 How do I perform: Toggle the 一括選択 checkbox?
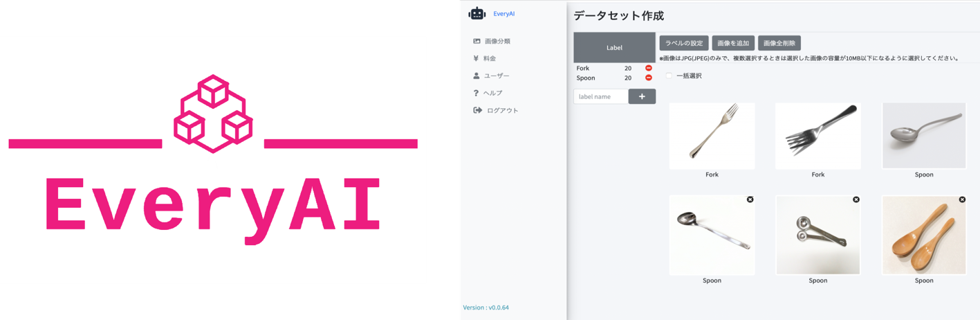pos(669,75)
